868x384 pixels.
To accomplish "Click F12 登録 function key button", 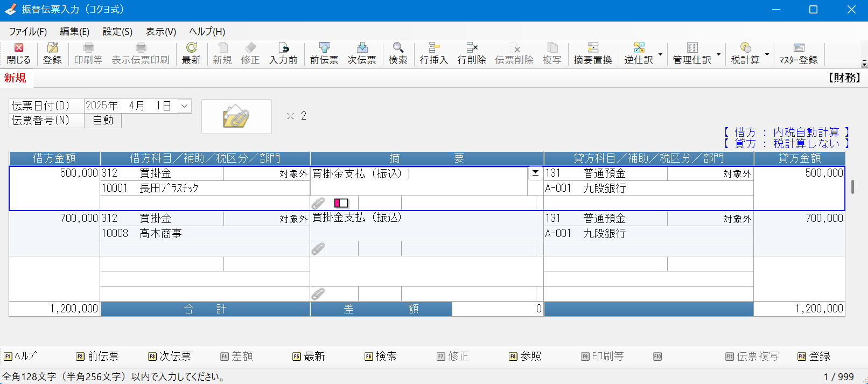I will 814,356.
